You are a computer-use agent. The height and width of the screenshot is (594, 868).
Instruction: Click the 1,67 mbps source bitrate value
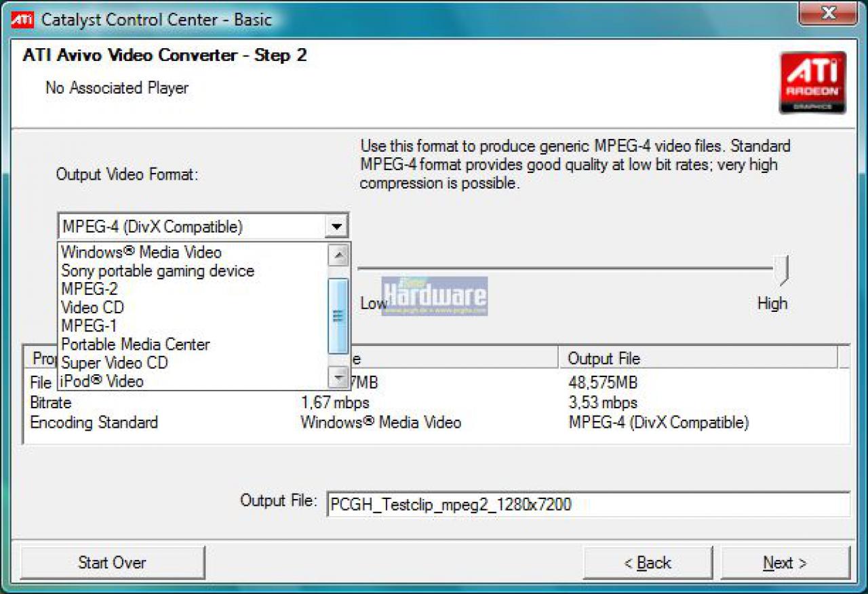click(x=335, y=403)
